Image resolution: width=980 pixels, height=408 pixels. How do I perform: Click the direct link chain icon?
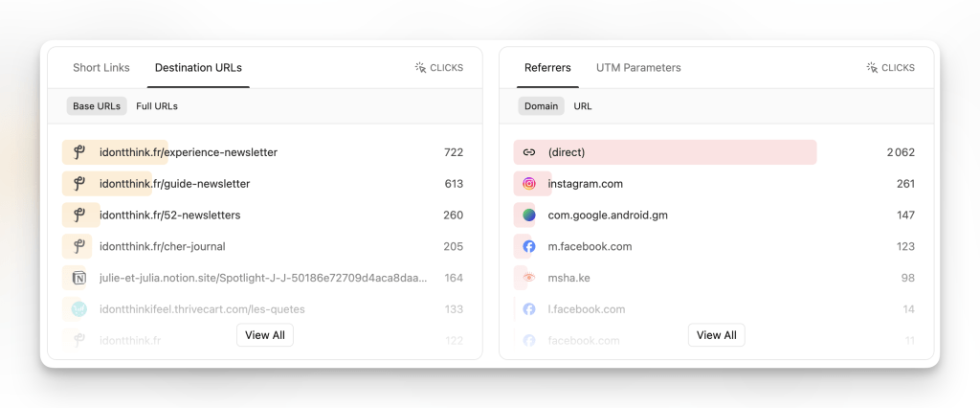(x=529, y=152)
